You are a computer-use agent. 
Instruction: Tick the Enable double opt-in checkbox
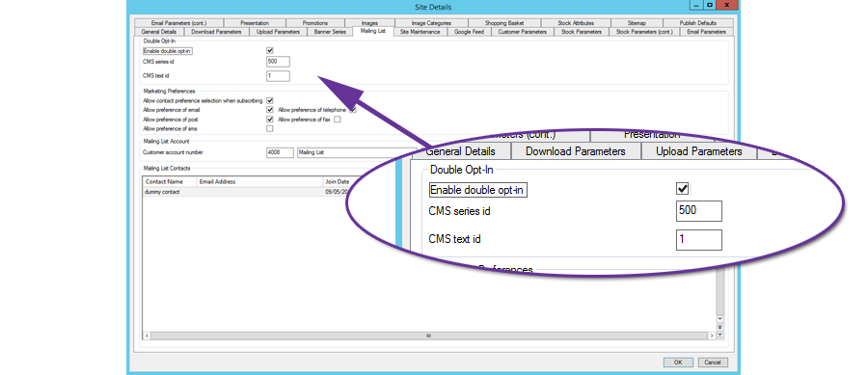pos(270,51)
